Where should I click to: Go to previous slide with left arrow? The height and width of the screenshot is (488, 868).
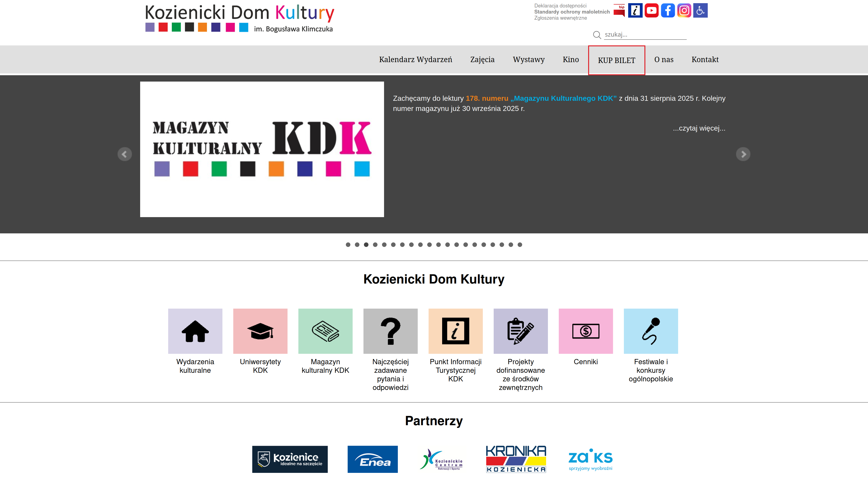point(125,154)
